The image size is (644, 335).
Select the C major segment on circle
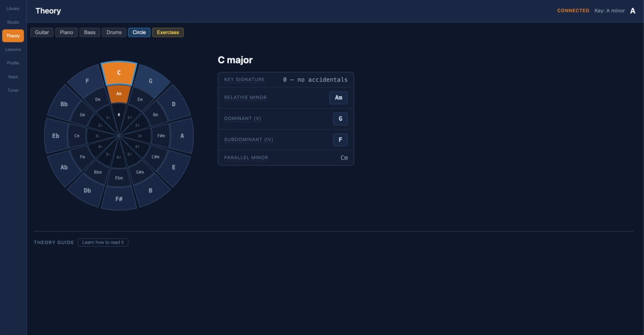point(119,73)
